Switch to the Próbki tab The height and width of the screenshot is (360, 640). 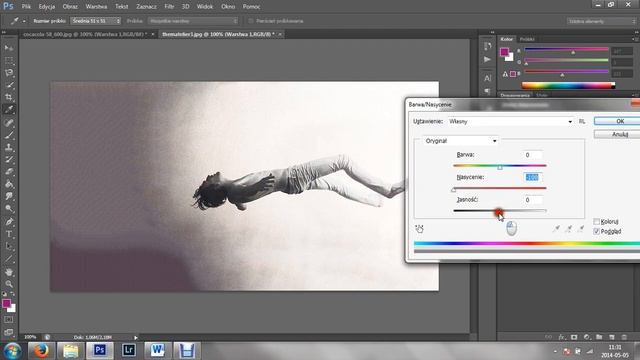click(527, 39)
